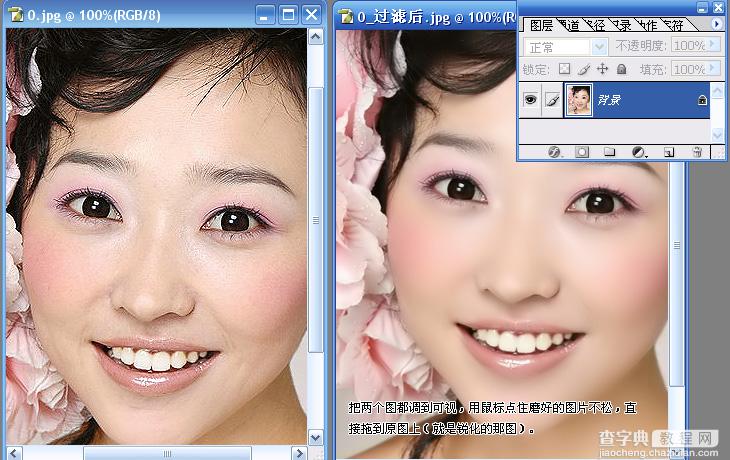Open the 不透明度 opacity slider arrow
This screenshot has height=460, width=730.
712,45
